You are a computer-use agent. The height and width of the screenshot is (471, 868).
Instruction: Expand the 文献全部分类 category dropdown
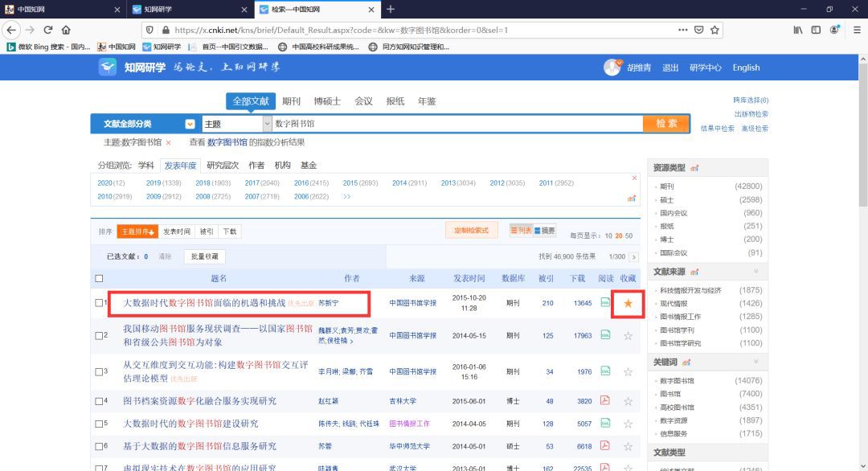point(190,124)
